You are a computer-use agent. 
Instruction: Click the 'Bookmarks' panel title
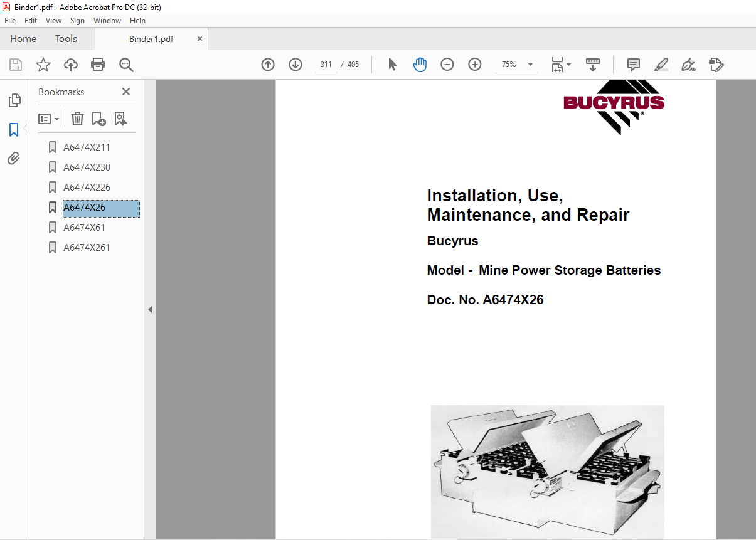[61, 92]
